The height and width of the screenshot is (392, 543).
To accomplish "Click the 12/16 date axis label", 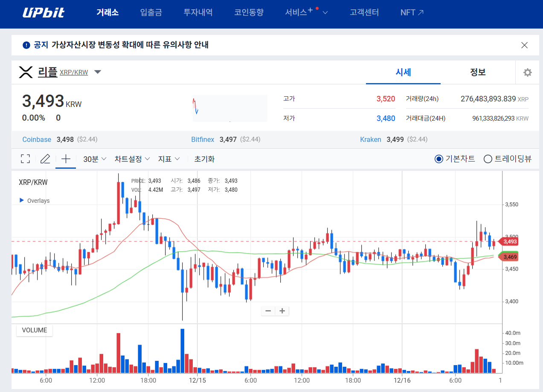I will 401,380.
